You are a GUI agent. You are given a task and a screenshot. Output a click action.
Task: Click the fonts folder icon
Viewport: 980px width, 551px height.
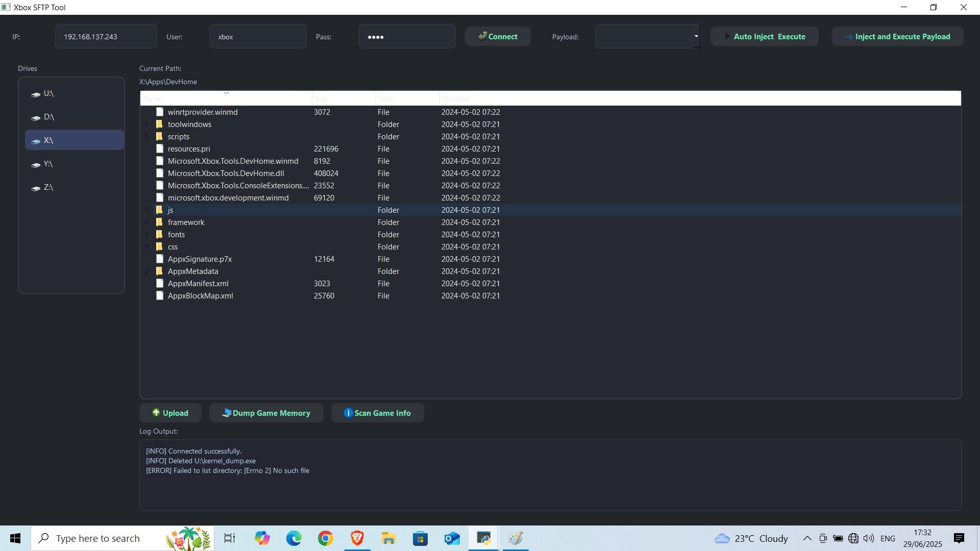point(159,235)
